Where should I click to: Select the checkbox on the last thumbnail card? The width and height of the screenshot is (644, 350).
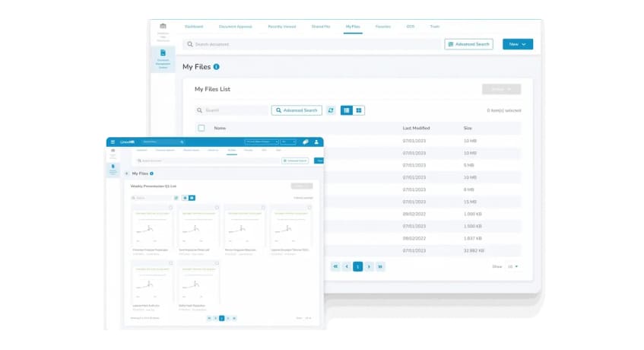point(217,264)
